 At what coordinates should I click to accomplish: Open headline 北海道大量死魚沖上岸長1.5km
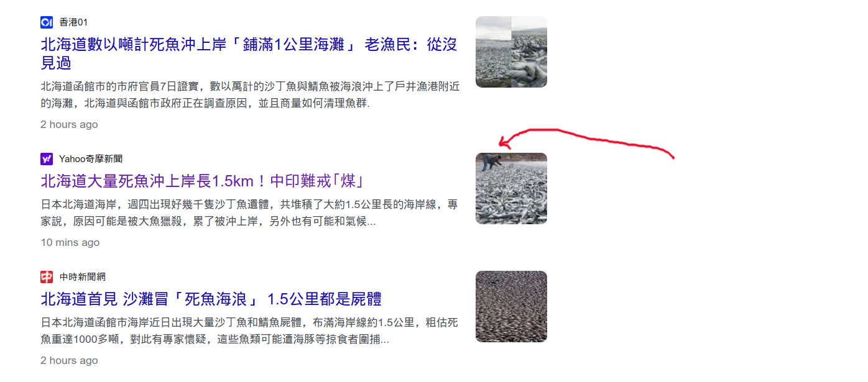[202, 181]
